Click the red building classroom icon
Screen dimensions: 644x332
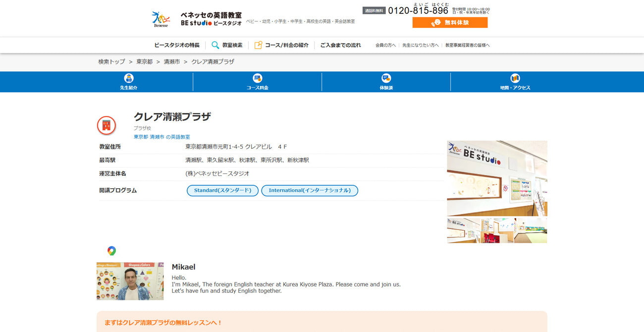pyautogui.click(x=107, y=125)
